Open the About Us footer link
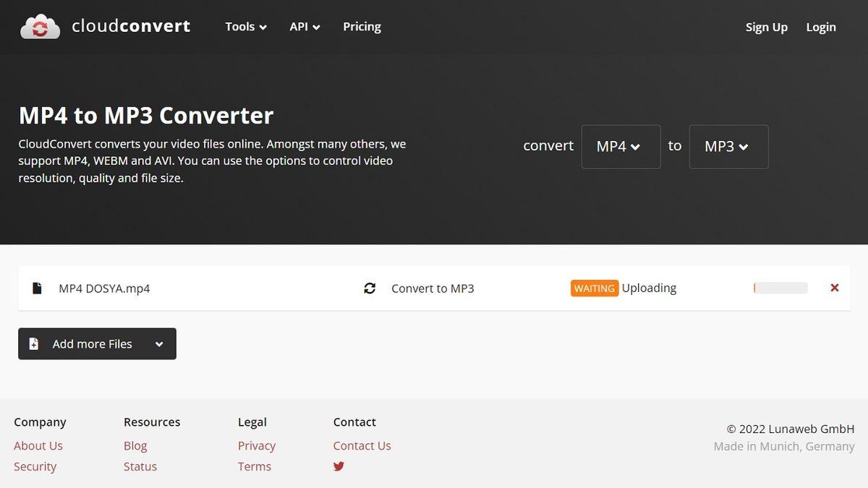This screenshot has width=868, height=488. point(38,446)
